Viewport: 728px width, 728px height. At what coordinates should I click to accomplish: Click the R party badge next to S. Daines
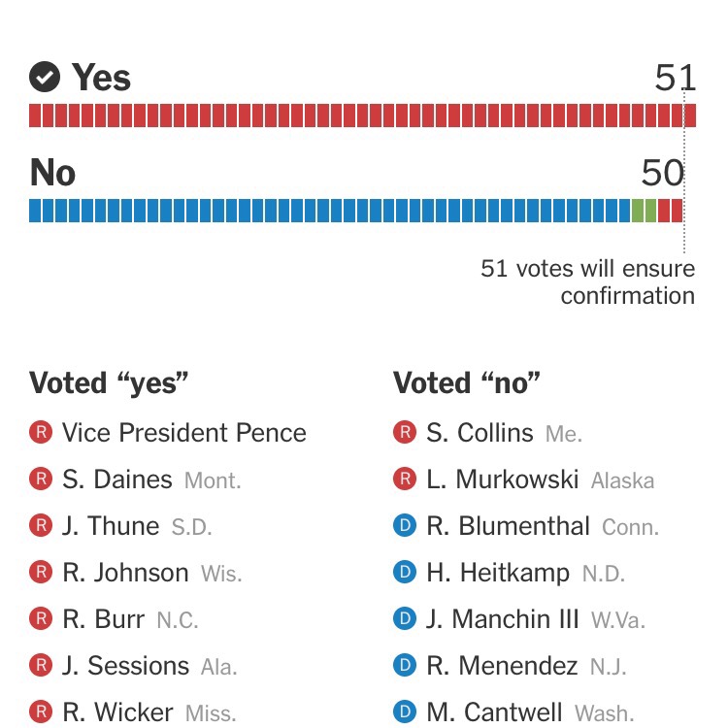pos(41,480)
